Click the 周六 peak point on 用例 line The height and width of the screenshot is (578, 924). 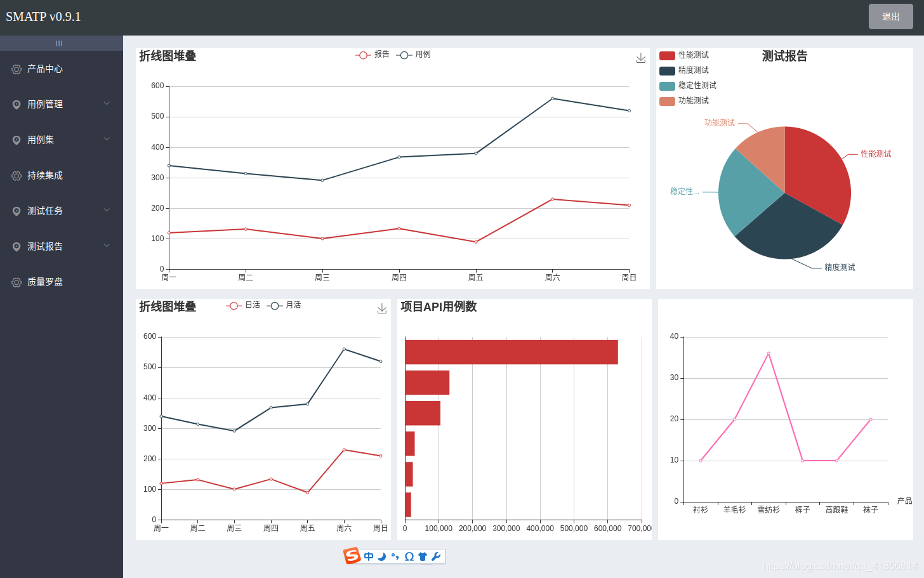coord(552,98)
